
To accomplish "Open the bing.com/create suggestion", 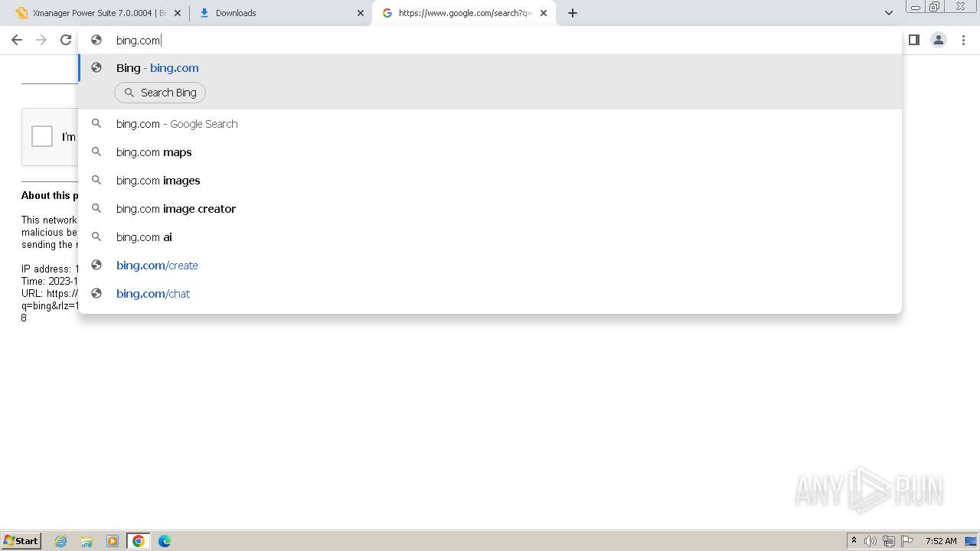I will click(490, 266).
